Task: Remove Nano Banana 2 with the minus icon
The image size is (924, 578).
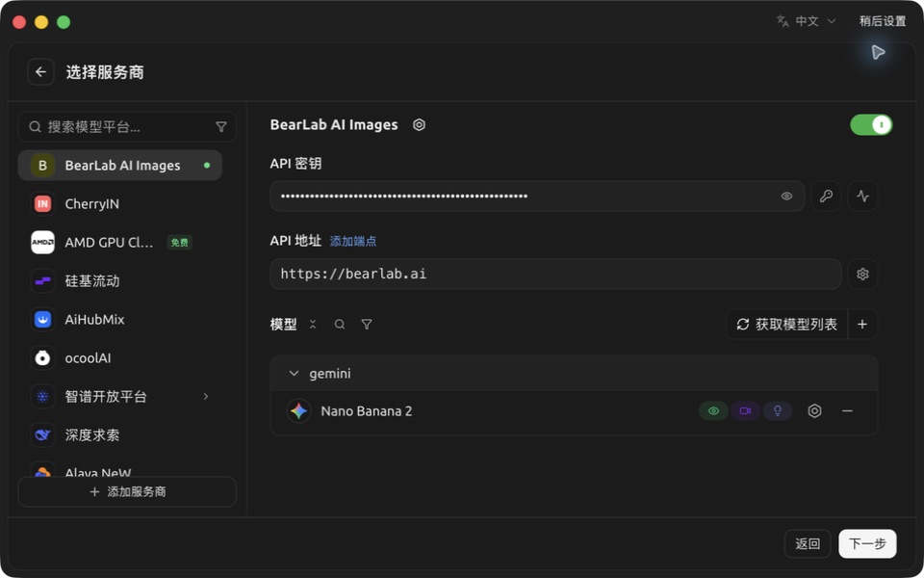Action: tap(847, 411)
